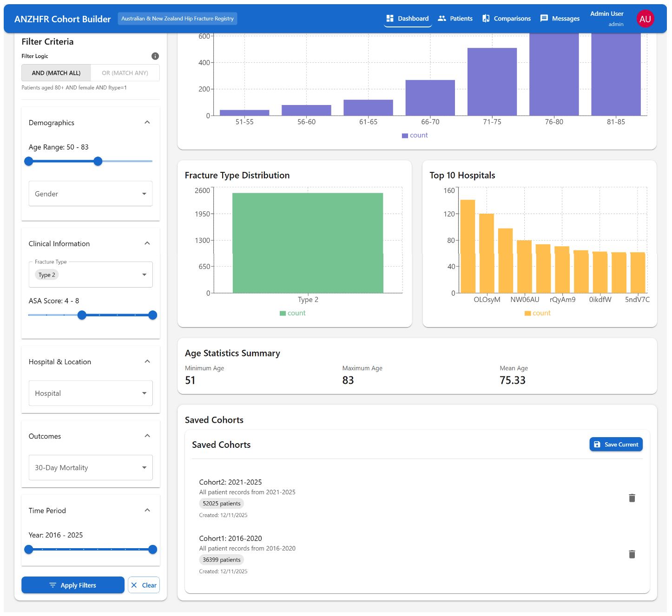The image size is (672, 616).
Task: Click the Filter Logic info icon
Action: click(155, 56)
